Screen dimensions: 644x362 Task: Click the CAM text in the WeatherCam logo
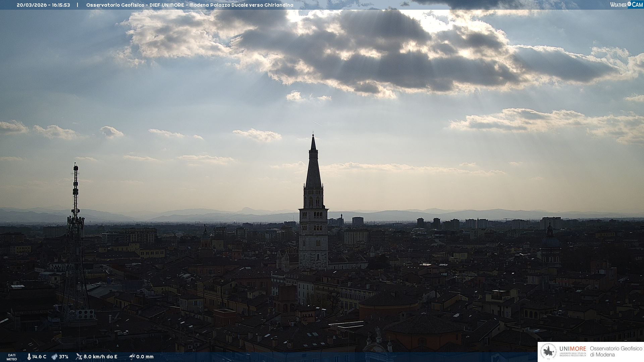[x=637, y=5]
